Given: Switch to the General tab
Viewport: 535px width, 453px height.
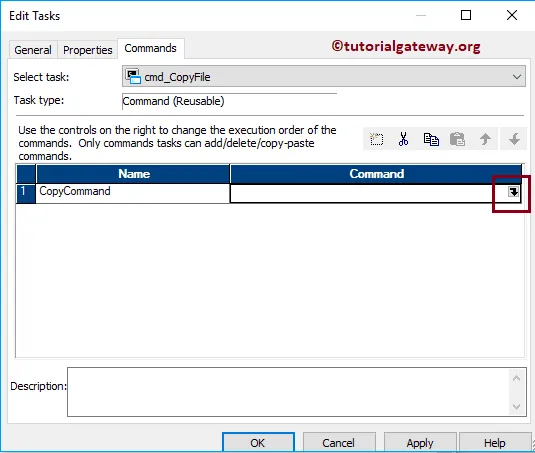Looking at the screenshot, I should (x=33, y=50).
